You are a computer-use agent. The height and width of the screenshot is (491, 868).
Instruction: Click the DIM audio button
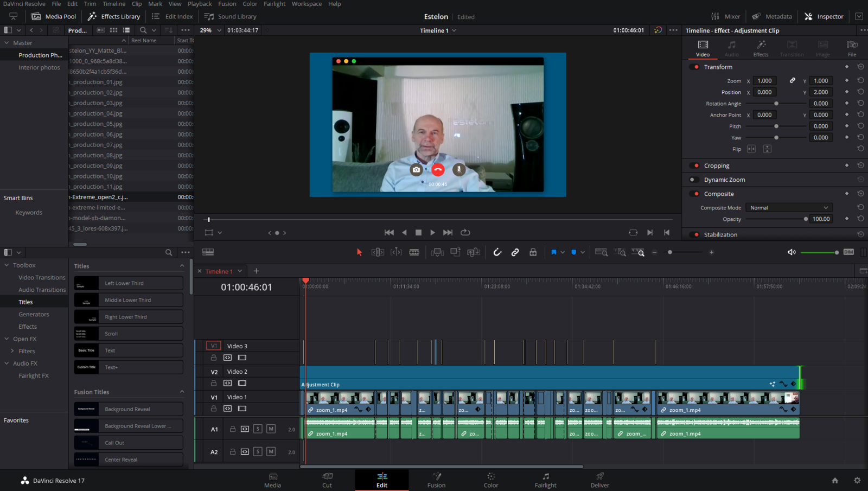848,252
